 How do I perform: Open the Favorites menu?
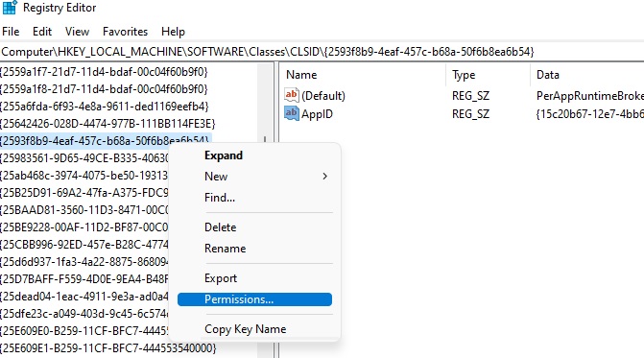[x=126, y=32]
